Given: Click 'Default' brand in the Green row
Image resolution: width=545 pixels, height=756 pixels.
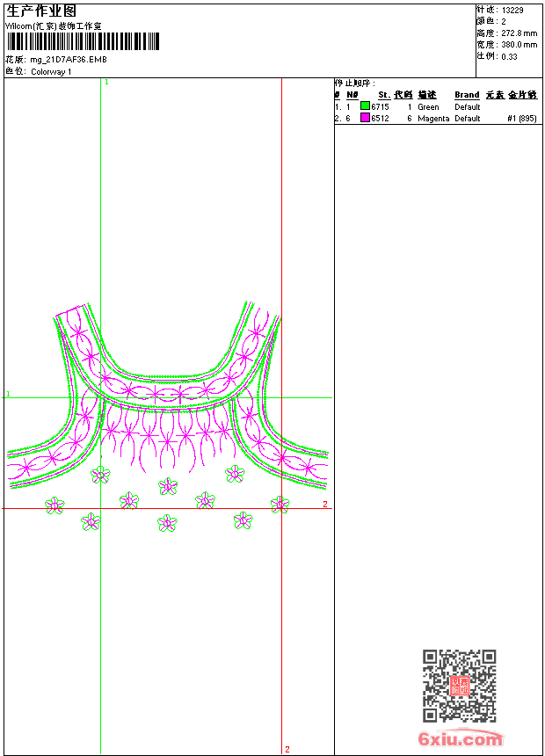Looking at the screenshot, I should coord(468,107).
